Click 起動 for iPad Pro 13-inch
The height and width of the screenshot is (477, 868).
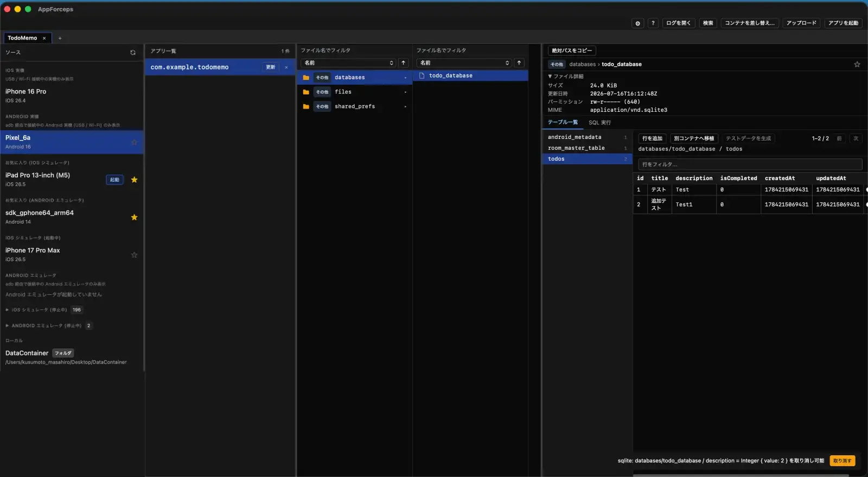pos(114,180)
